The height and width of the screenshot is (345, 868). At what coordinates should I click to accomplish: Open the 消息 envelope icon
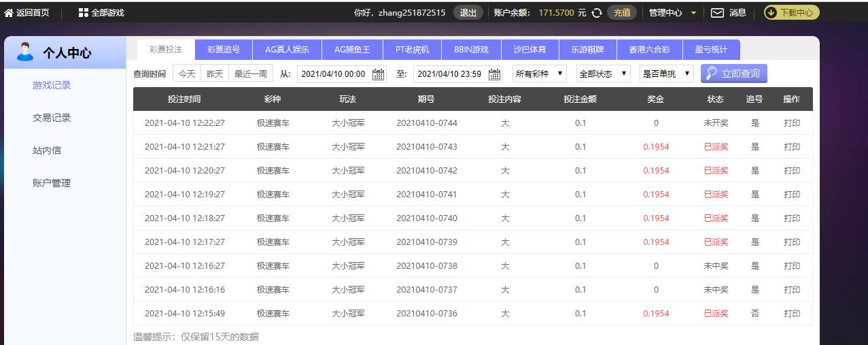pos(717,12)
